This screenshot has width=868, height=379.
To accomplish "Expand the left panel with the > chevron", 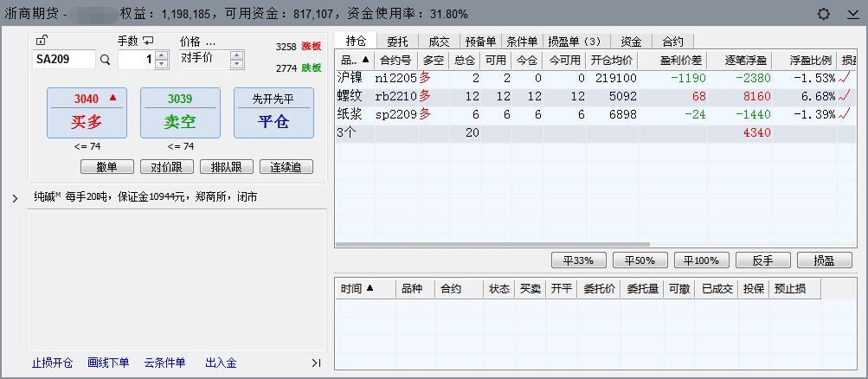I will 15,198.
